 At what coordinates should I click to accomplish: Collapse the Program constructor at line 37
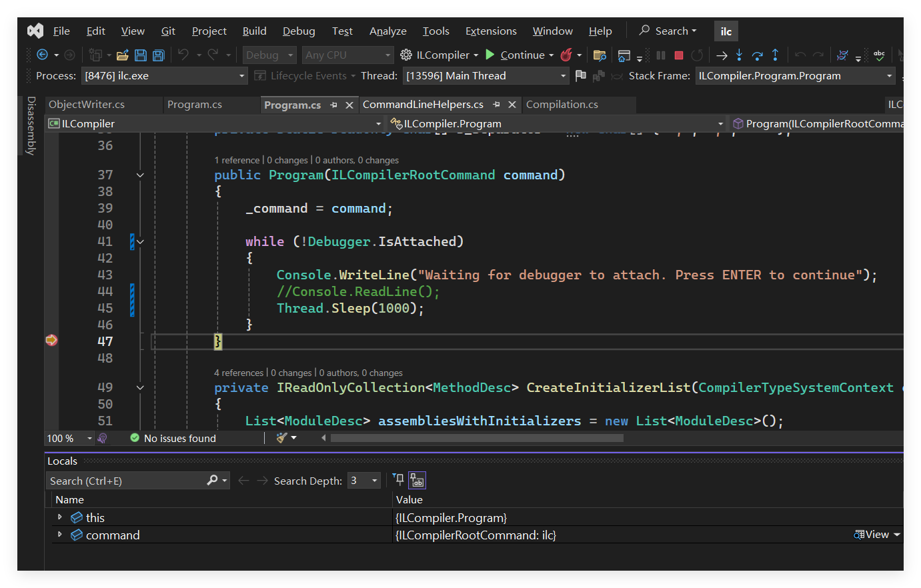140,175
